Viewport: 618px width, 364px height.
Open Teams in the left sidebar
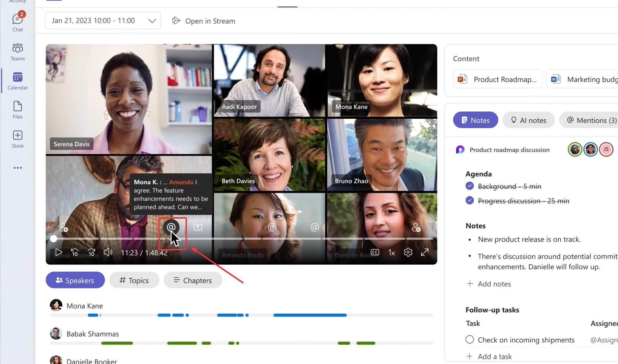click(x=18, y=52)
